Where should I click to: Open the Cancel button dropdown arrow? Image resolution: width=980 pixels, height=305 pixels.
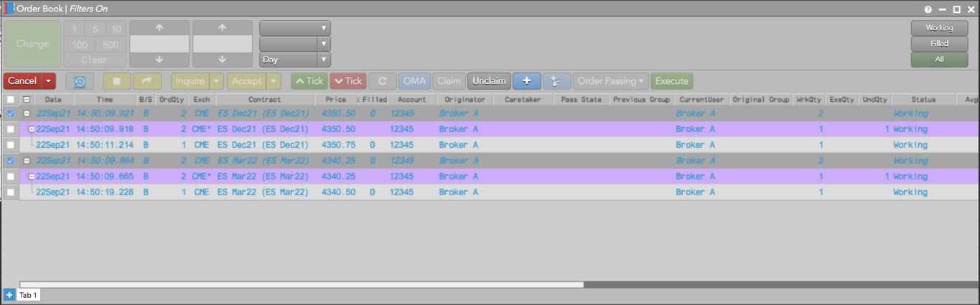(x=48, y=81)
